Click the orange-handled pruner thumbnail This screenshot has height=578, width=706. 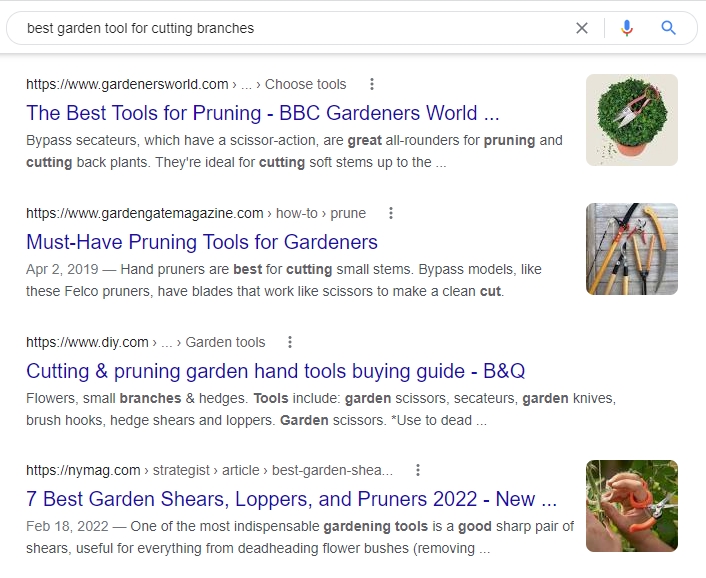coord(632,506)
